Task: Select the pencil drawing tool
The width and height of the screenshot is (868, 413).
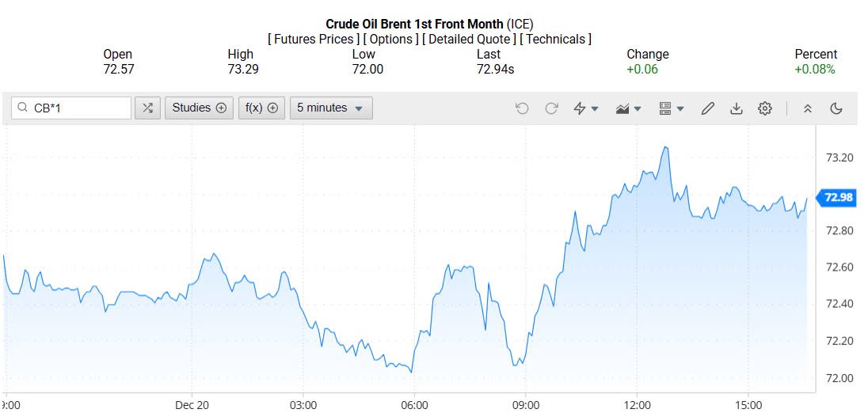Action: tap(708, 108)
